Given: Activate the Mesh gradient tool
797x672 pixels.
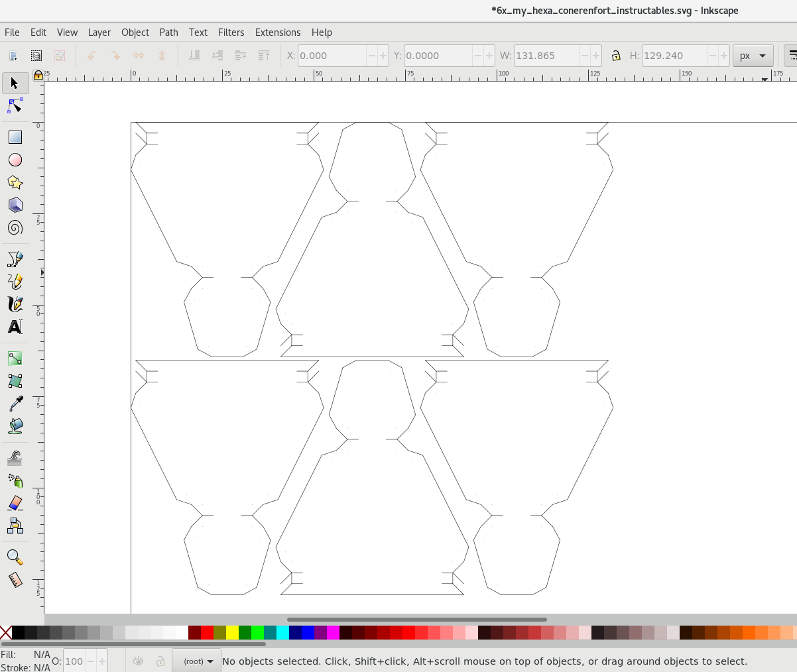Looking at the screenshot, I should (15, 381).
